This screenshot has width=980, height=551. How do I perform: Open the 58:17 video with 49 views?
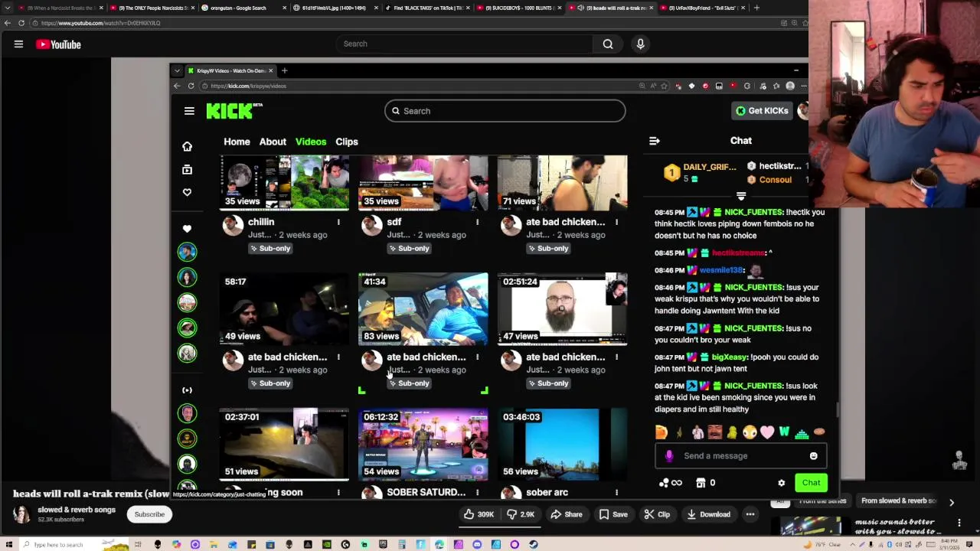pos(284,308)
